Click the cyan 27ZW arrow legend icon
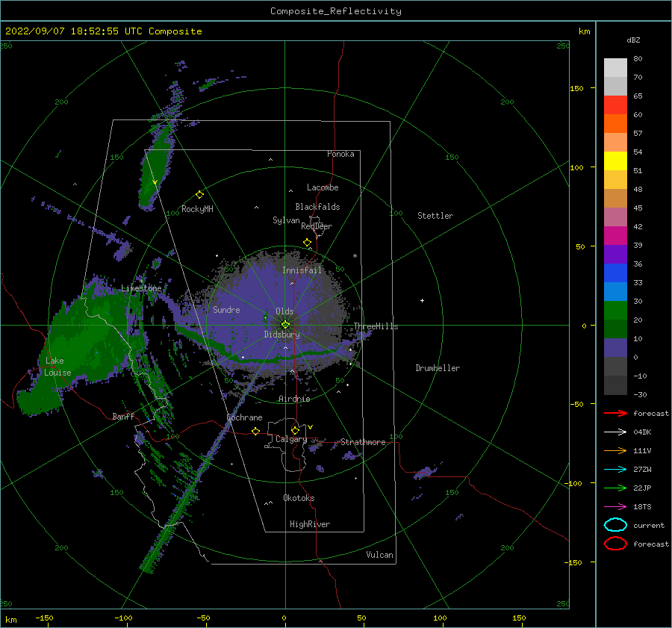 click(x=615, y=470)
